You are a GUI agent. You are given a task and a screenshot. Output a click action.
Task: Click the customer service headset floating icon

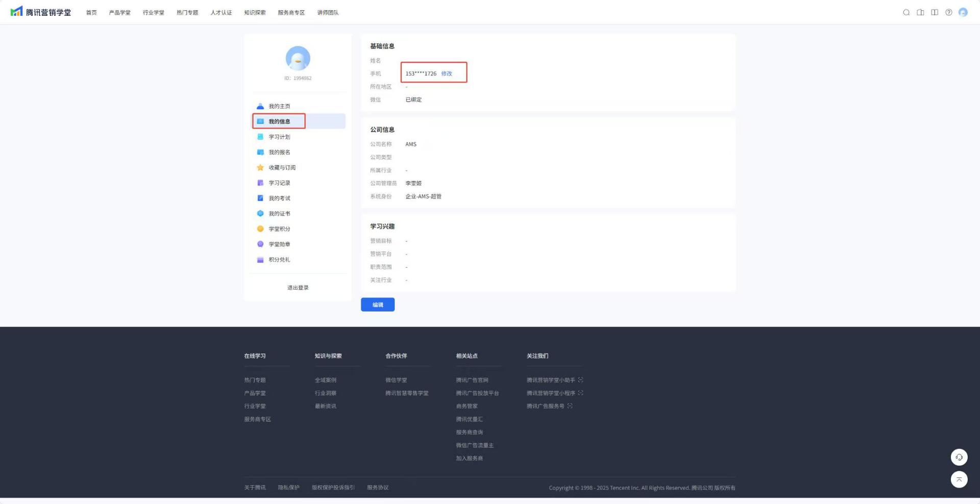(959, 457)
